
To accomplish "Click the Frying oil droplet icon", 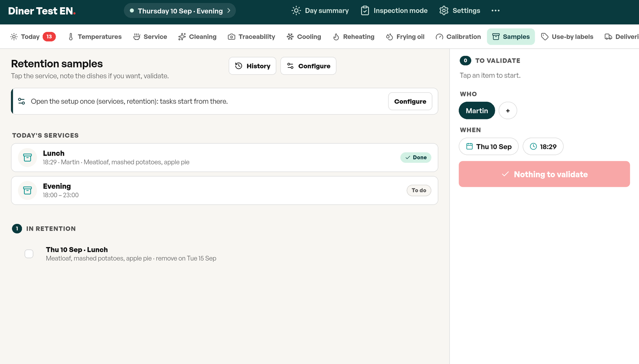I will 389,37.
